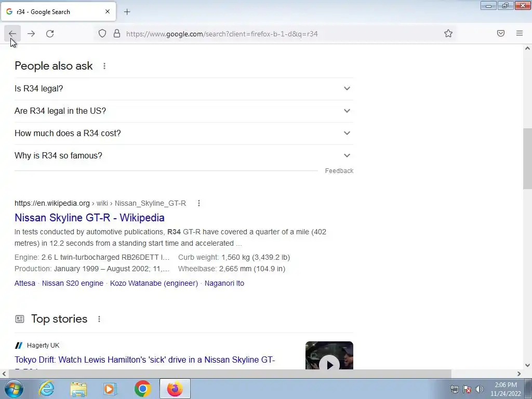Launch Internet Explorer from taskbar
This screenshot has width=532, height=399.
46,389
